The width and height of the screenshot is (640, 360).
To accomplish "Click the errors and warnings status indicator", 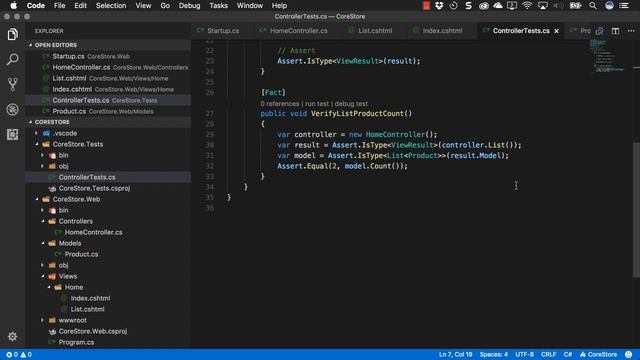I will pyautogui.click(x=19, y=355).
